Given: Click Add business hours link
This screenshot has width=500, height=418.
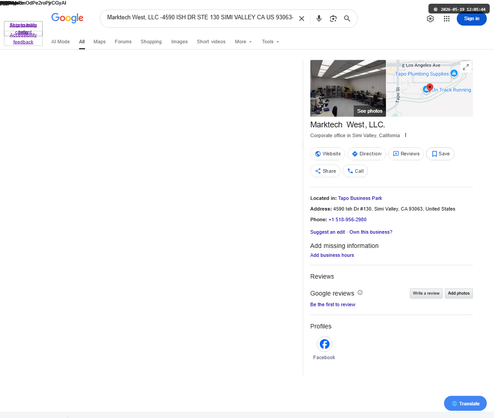Looking at the screenshot, I should coord(332,255).
